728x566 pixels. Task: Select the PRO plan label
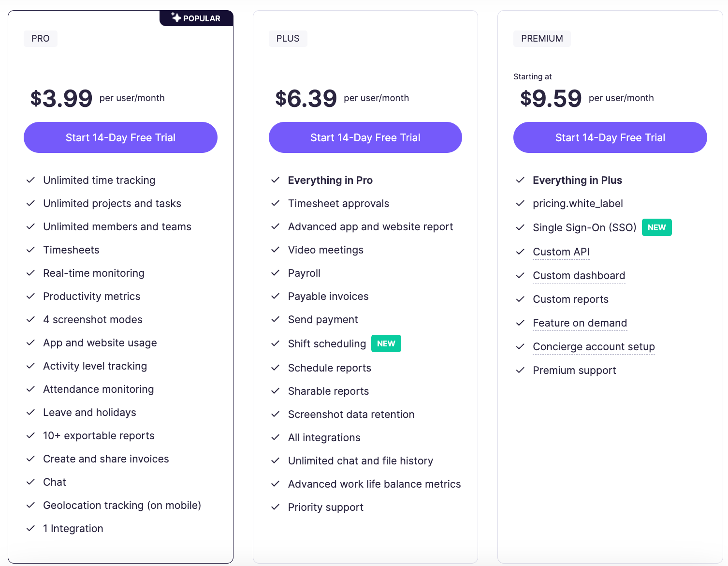(41, 39)
